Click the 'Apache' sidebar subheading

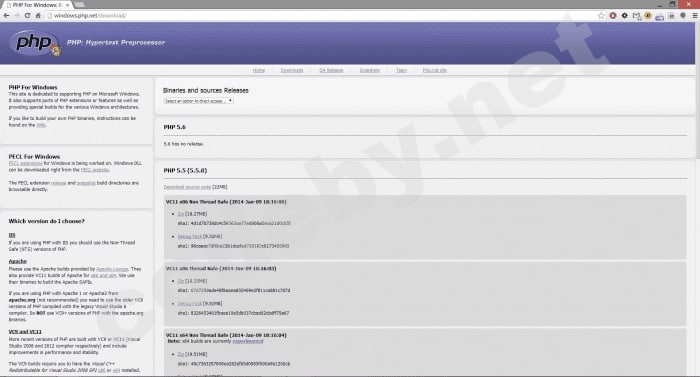pos(17,261)
